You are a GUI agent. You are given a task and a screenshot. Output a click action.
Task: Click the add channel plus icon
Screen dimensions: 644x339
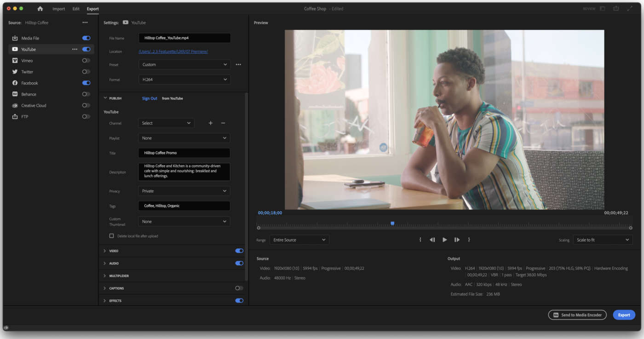[211, 123]
